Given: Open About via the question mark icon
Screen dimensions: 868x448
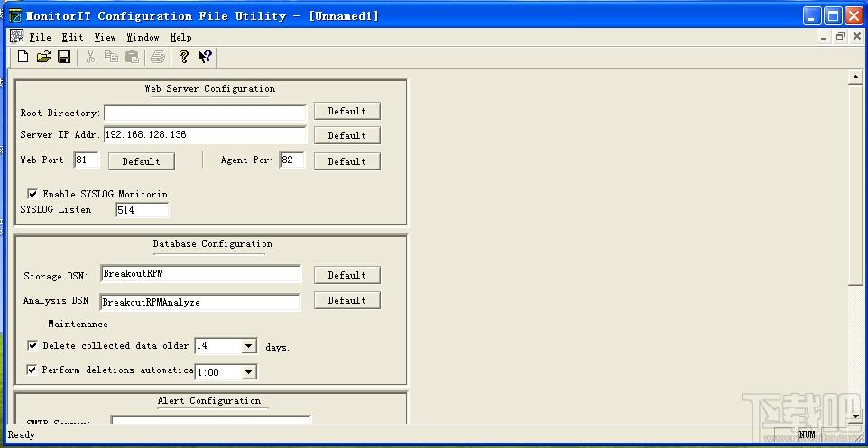Looking at the screenshot, I should point(184,57).
